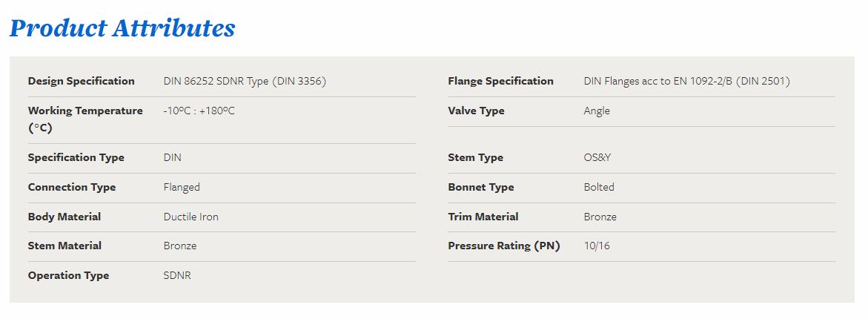Click the Pressure Rating (PN) label
Screen dimensions: 868x319
[504, 246]
